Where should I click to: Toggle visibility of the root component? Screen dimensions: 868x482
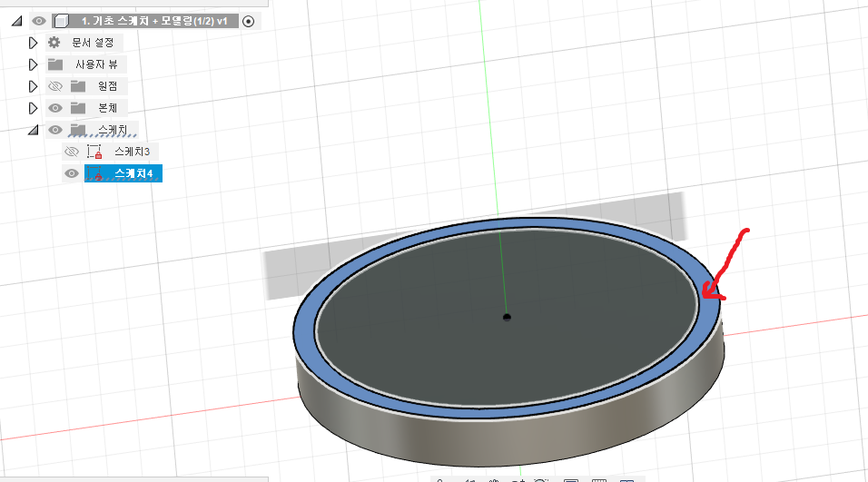39,21
